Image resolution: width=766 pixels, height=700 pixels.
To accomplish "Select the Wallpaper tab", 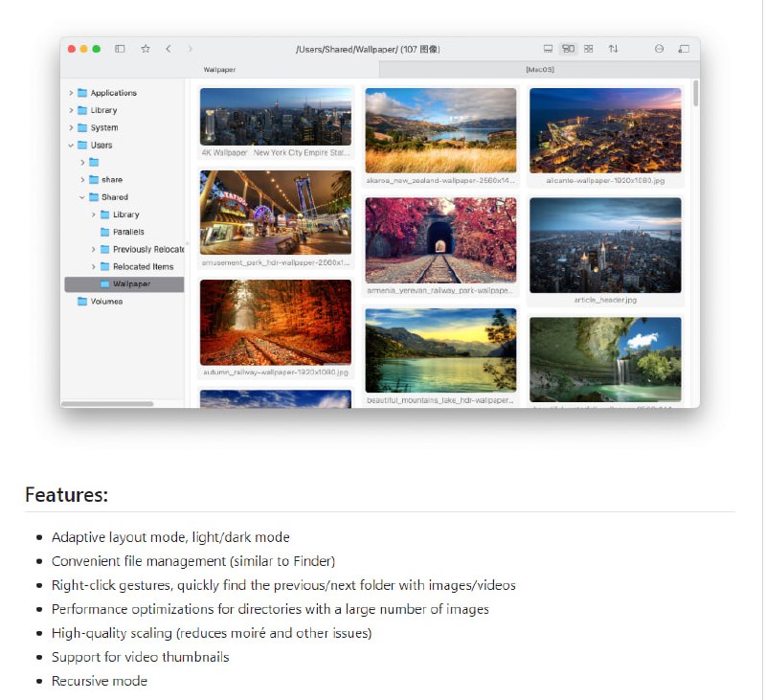I will (x=219, y=70).
